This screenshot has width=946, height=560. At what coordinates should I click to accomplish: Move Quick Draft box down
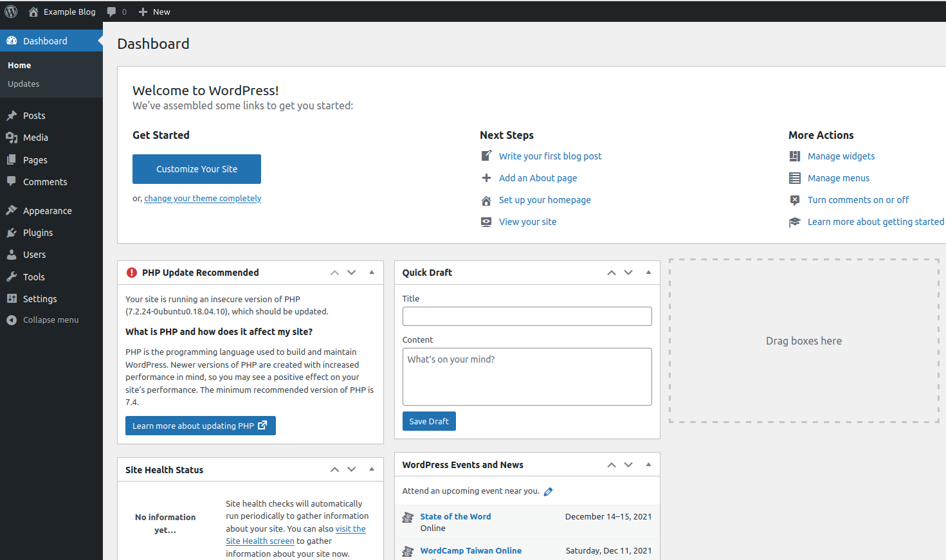tap(628, 273)
